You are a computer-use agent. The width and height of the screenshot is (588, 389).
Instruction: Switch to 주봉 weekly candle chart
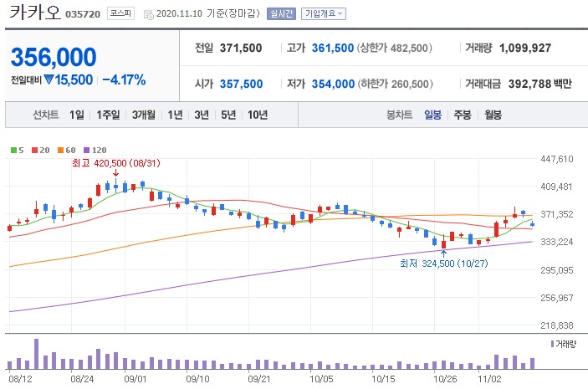(463, 115)
